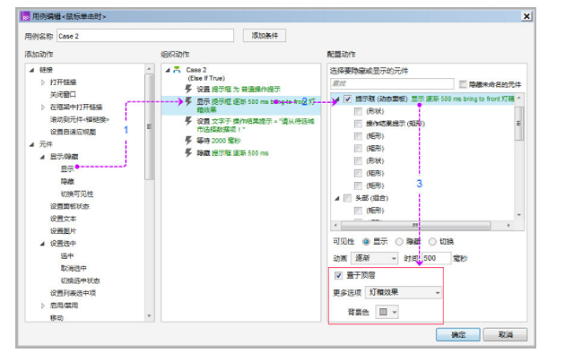Click the Case 2 use-case icon
The image size is (565, 362).
[177, 70]
